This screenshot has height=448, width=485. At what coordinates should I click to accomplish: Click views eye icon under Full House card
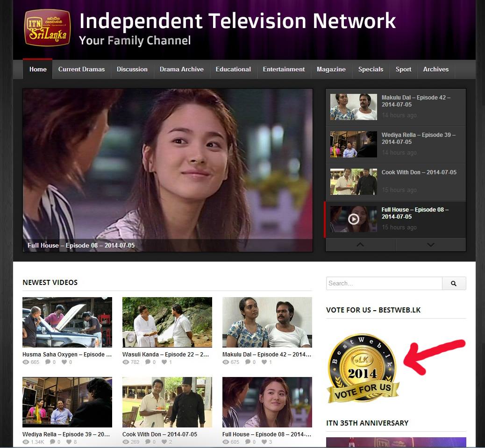(x=226, y=442)
